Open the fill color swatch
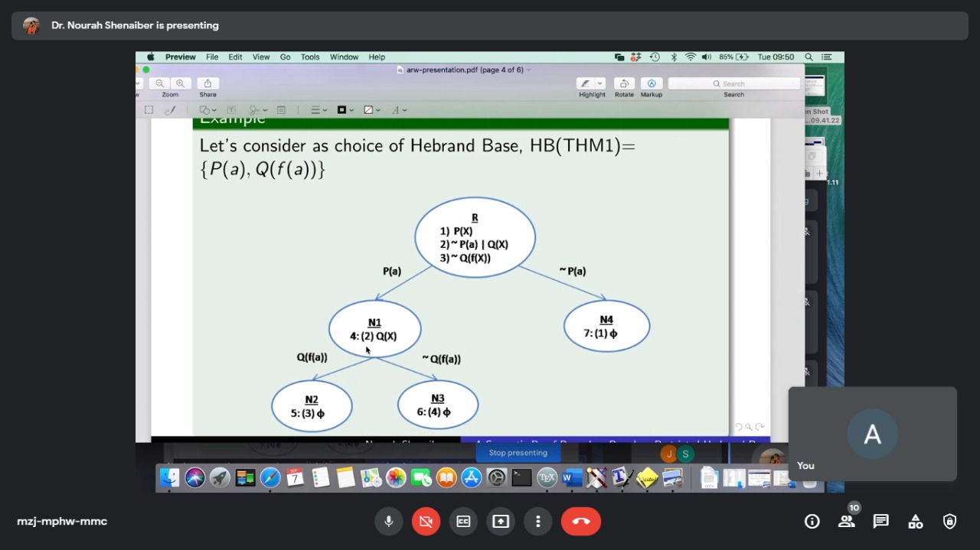 point(371,110)
